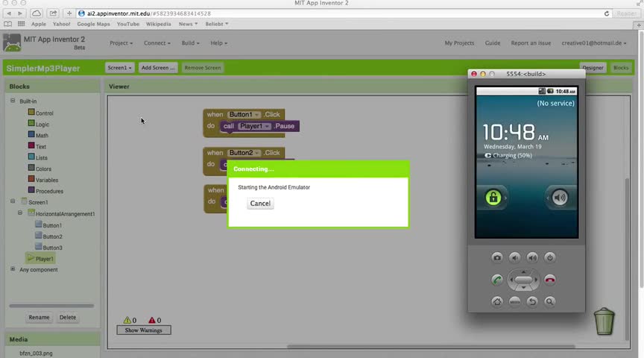Collapse HorizontalArrangement1 tree node
The height and width of the screenshot is (358, 644).
pyautogui.click(x=20, y=213)
